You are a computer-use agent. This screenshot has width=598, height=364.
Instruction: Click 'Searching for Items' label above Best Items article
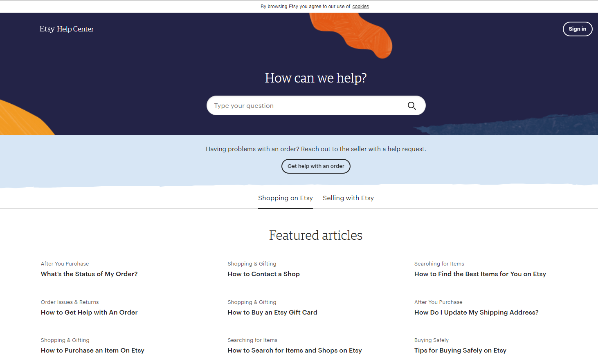point(439,264)
